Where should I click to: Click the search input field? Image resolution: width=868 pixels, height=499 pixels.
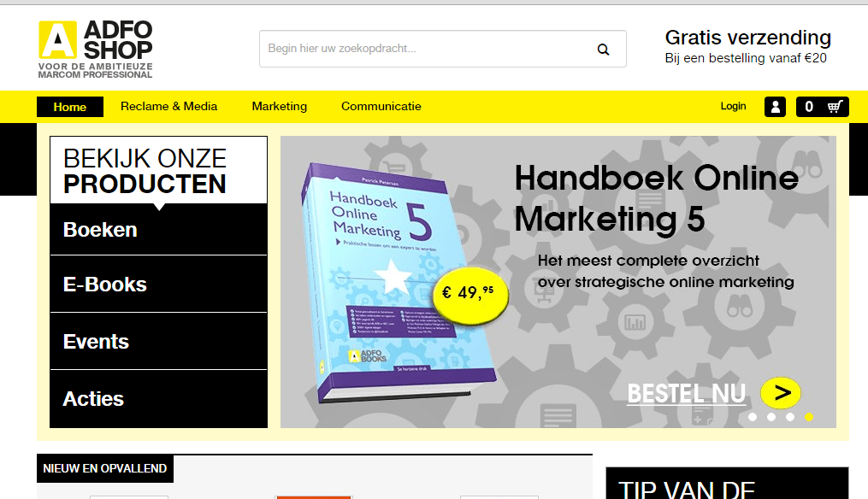pyautogui.click(x=426, y=49)
